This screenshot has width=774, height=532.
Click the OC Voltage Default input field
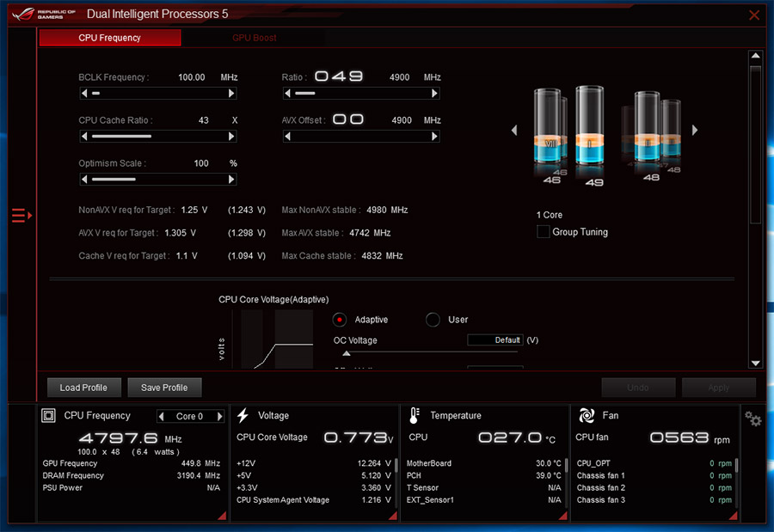(495, 340)
